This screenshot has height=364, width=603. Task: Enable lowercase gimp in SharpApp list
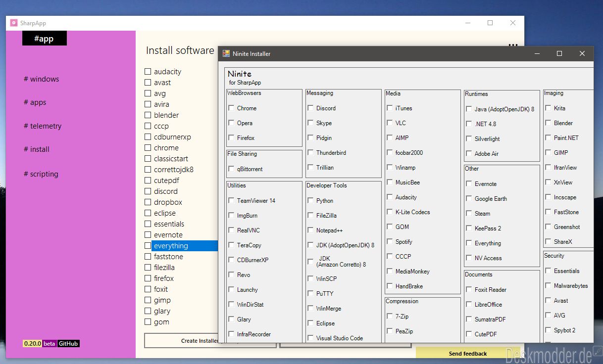(x=148, y=300)
